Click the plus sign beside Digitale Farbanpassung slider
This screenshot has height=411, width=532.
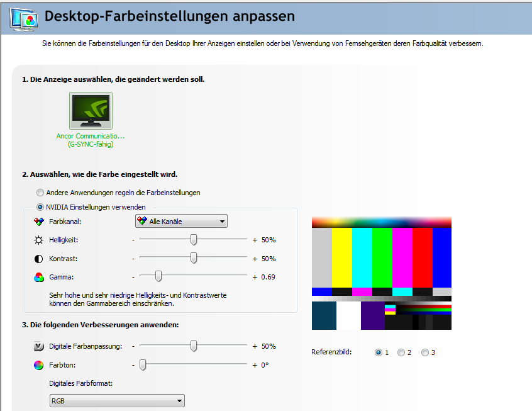click(255, 346)
